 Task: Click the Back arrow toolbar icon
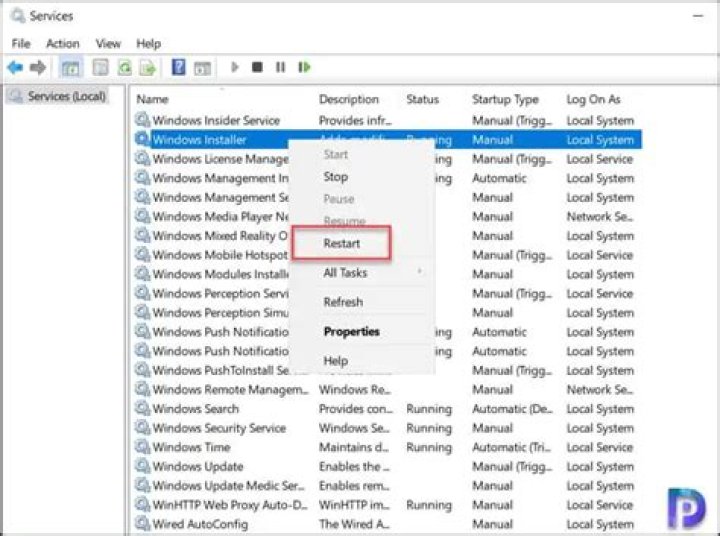tap(15, 68)
